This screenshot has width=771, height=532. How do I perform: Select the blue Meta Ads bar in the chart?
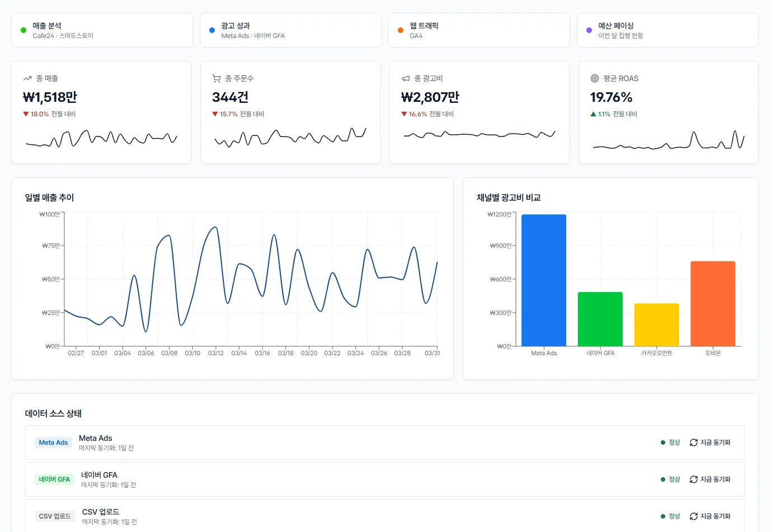click(544, 280)
